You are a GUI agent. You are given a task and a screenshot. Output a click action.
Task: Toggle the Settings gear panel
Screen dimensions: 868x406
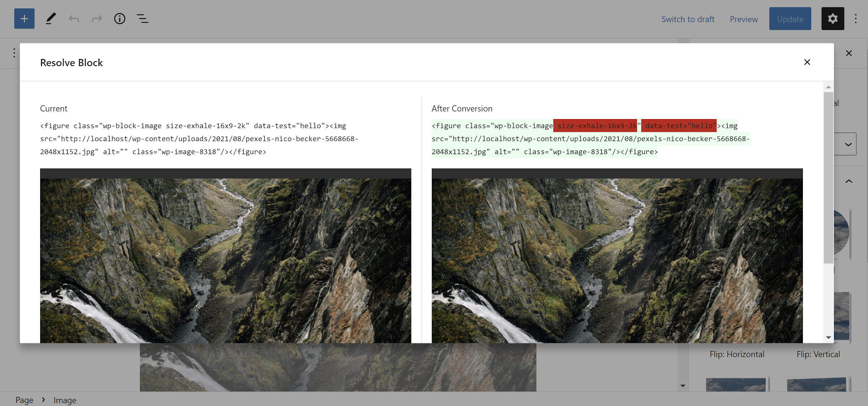832,18
